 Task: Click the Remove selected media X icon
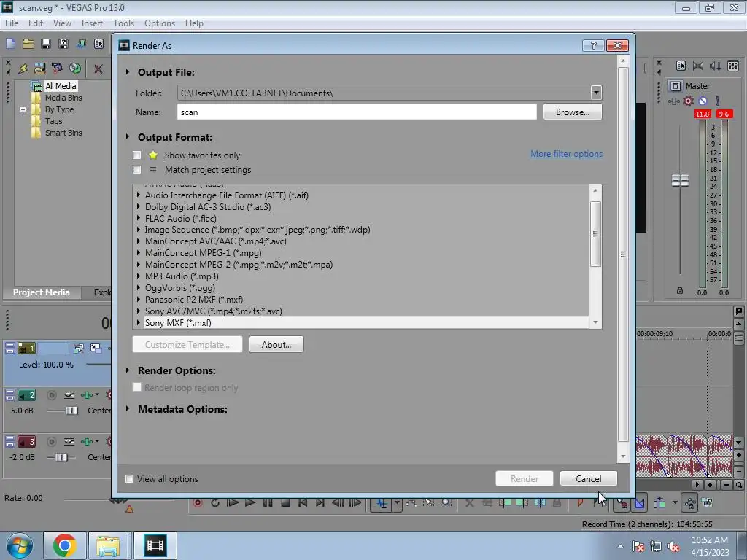(98, 69)
